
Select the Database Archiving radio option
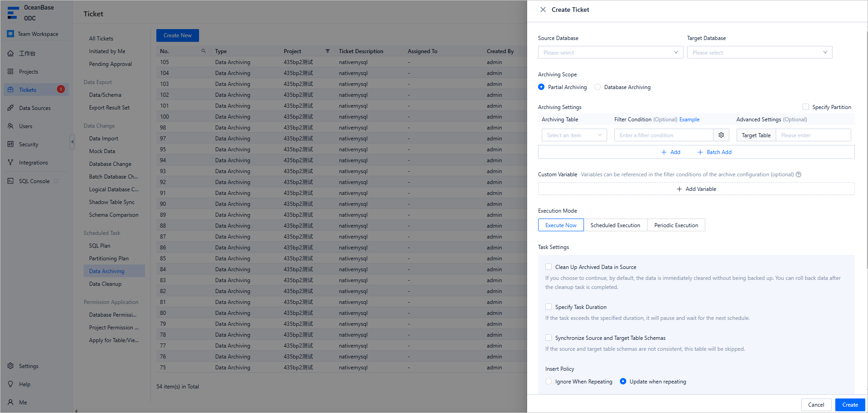598,87
